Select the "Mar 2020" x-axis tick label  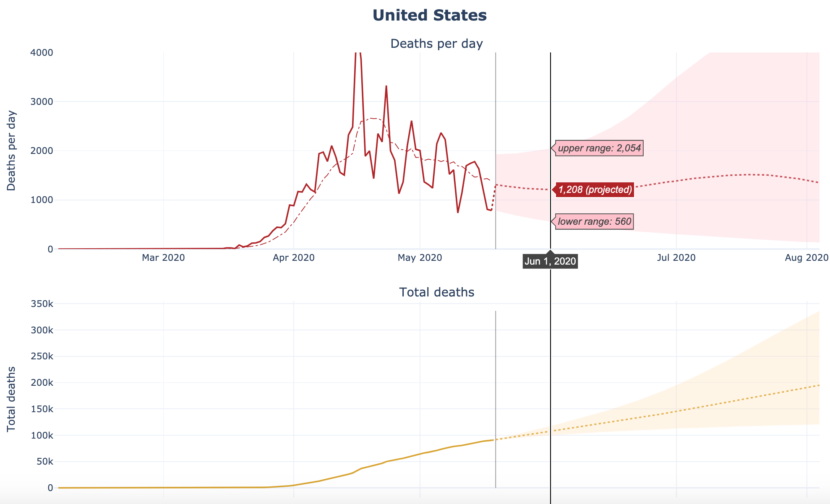(163, 258)
